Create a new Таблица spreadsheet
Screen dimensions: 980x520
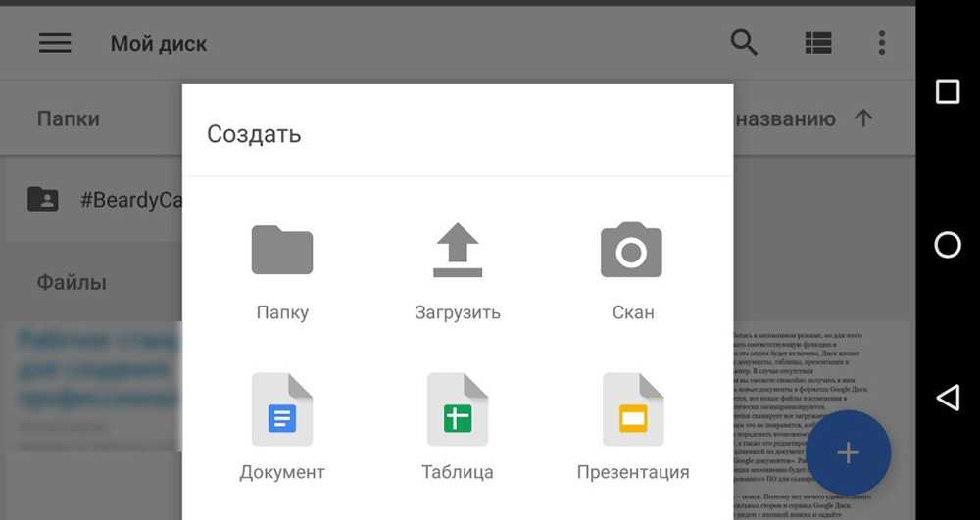pos(458,409)
